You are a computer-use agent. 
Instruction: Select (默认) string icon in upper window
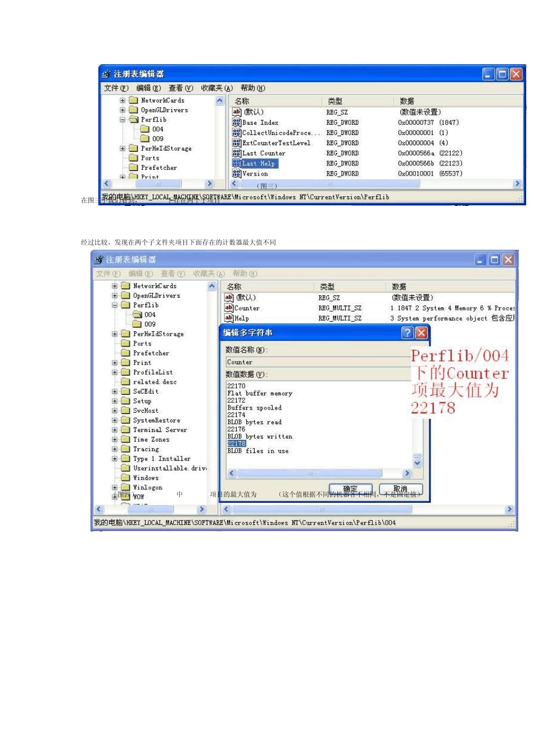237,112
